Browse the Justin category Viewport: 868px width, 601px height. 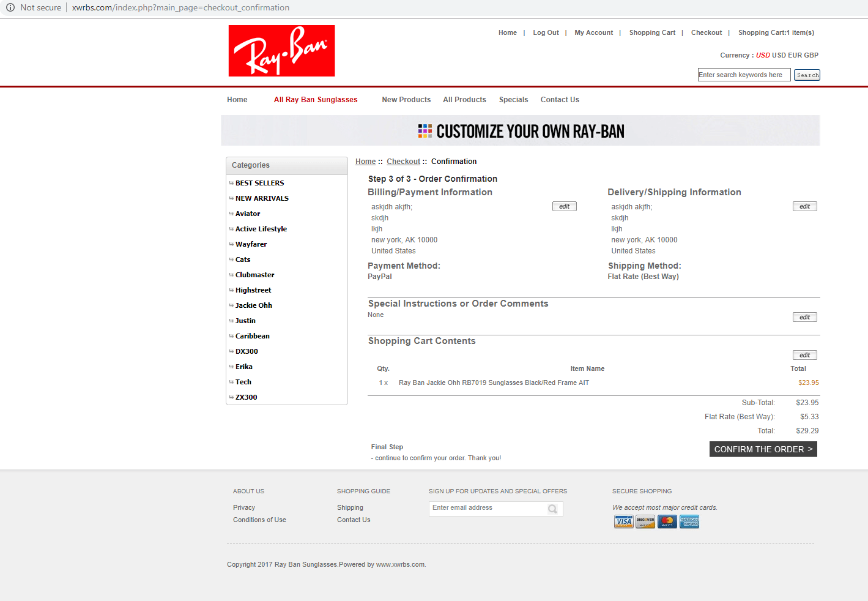[x=245, y=321]
